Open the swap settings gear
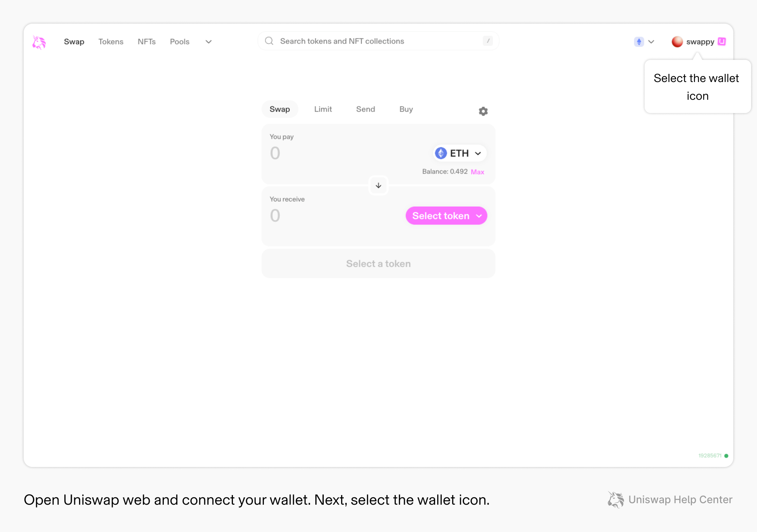This screenshot has height=532, width=757. [483, 111]
